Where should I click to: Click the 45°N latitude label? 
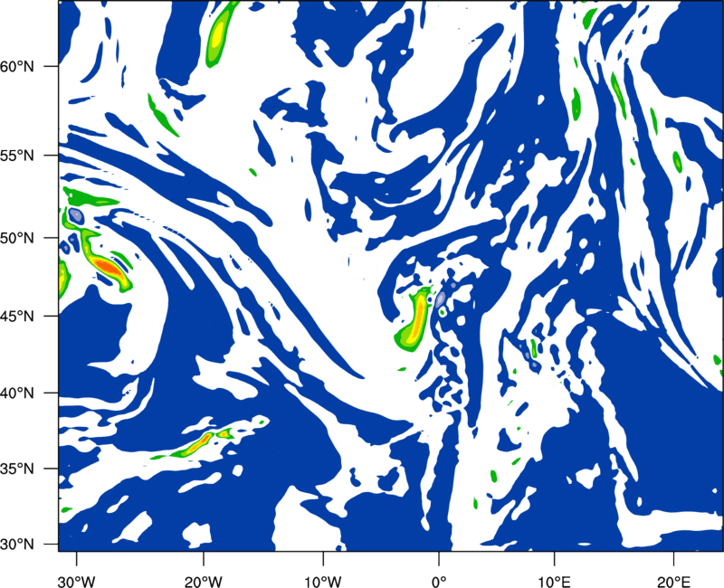(17, 316)
